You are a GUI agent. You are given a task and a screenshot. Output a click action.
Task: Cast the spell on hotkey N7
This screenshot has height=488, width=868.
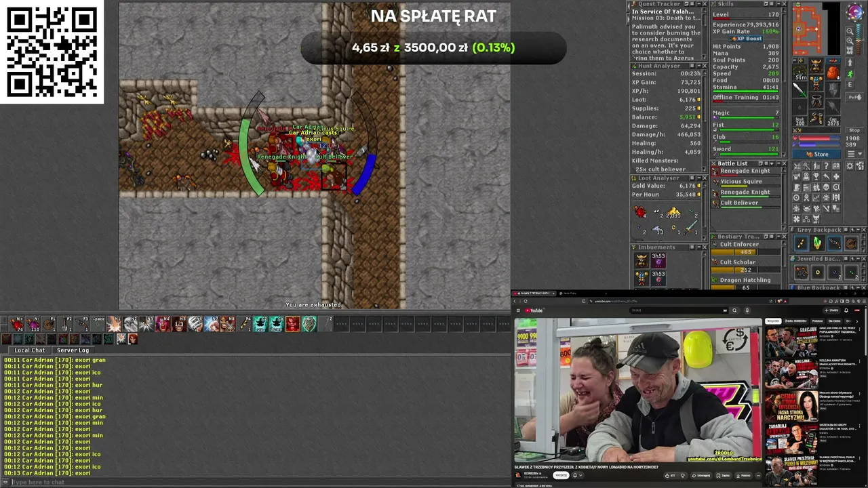tap(212, 325)
